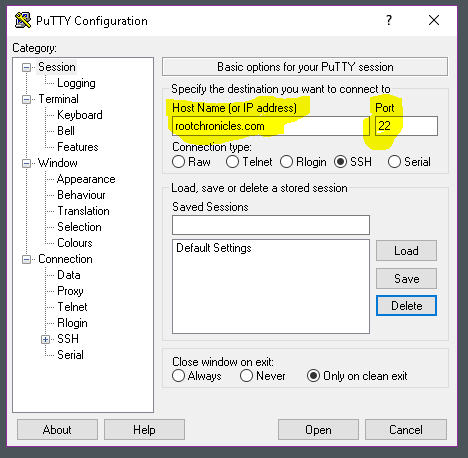This screenshot has height=458, width=468.
Task: Collapse the Window category node
Action: [x=26, y=163]
